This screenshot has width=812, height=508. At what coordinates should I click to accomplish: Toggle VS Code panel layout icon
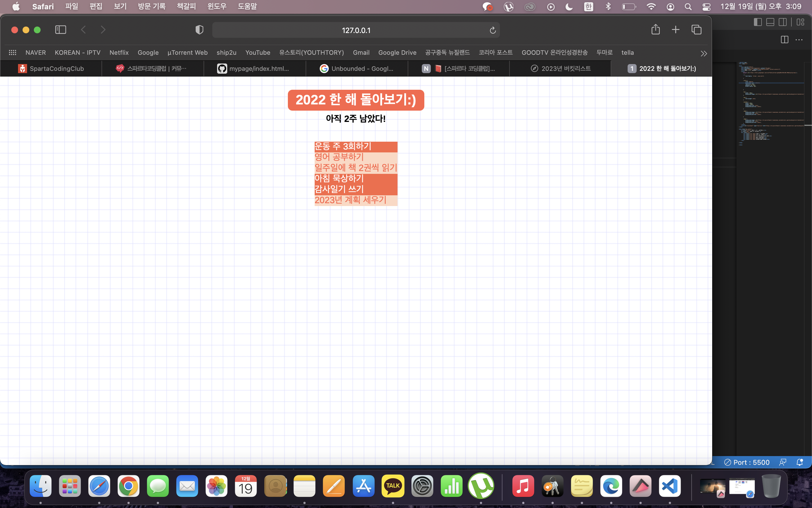[770, 22]
